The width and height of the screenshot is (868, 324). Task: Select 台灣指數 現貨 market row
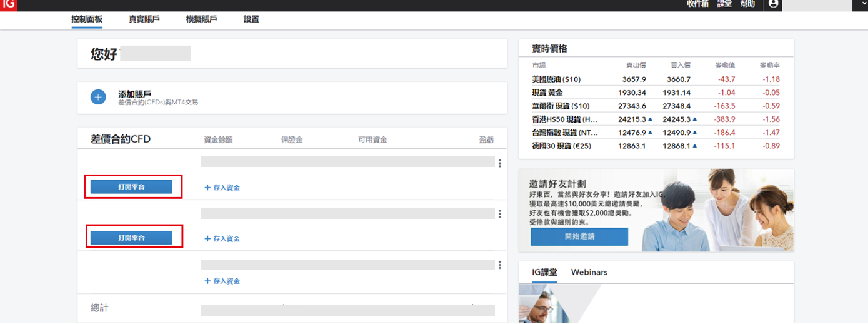pyautogui.click(x=656, y=133)
